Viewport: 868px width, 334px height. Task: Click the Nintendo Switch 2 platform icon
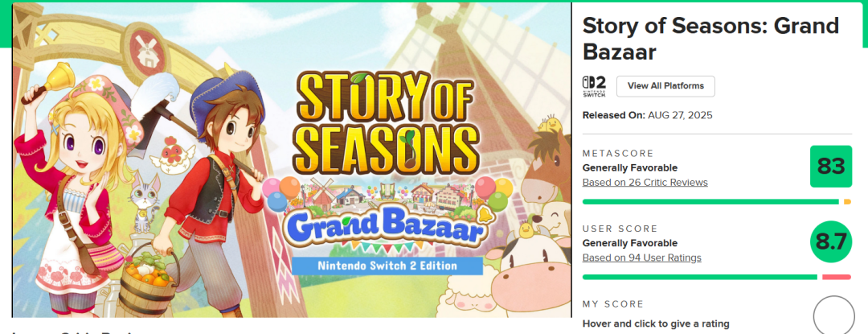[x=594, y=86]
